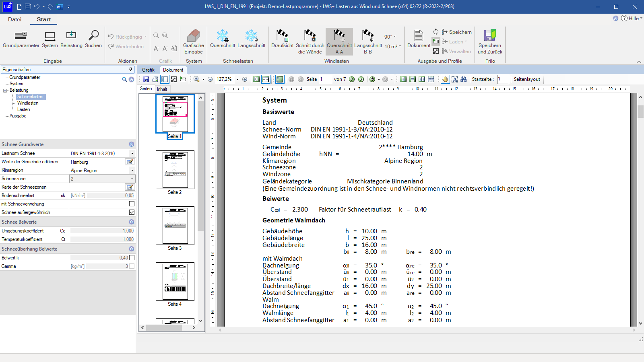This screenshot has width=644, height=362.
Task: Toggle the Gamma checkbox
Action: pyautogui.click(x=132, y=266)
